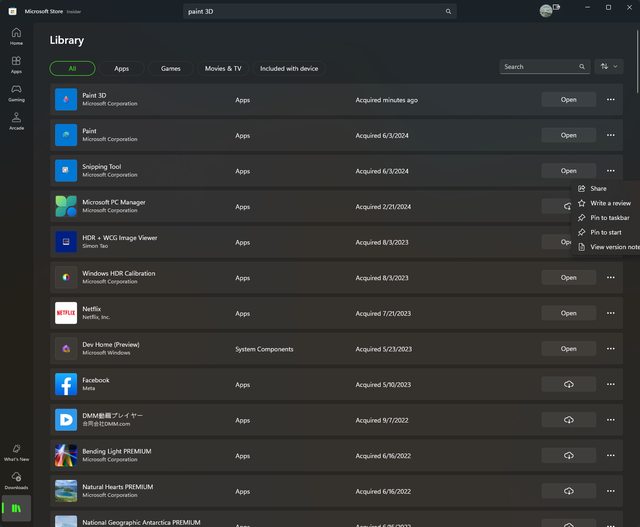Open Arcade from the left sidebar

16,121
